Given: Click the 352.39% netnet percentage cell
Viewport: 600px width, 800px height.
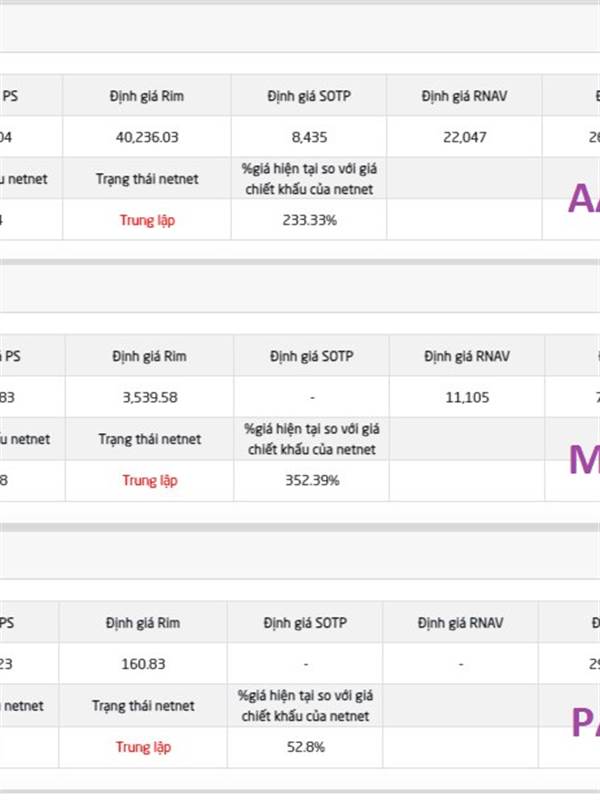Looking at the screenshot, I should (x=311, y=480).
